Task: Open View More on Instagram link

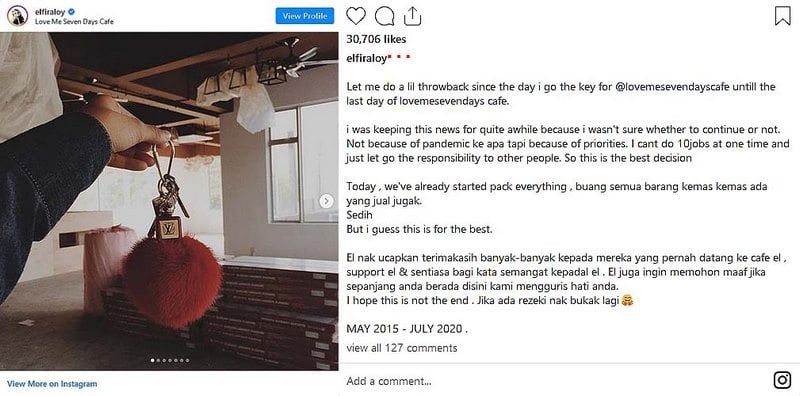Action: tap(52, 384)
